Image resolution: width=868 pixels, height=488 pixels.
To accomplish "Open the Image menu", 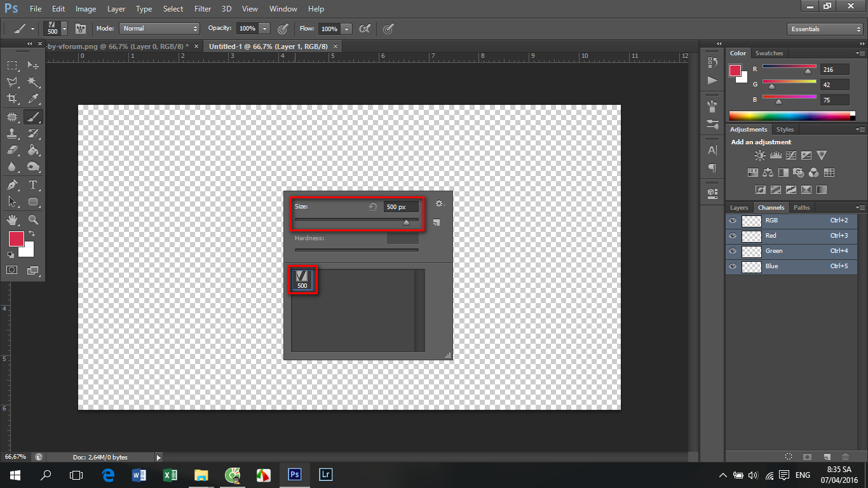I will [86, 9].
